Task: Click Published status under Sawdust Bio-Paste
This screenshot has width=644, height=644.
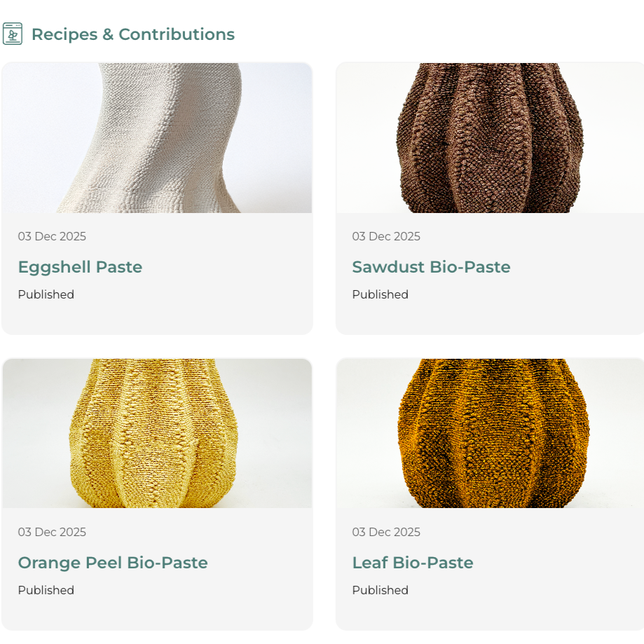Action: coord(381,294)
